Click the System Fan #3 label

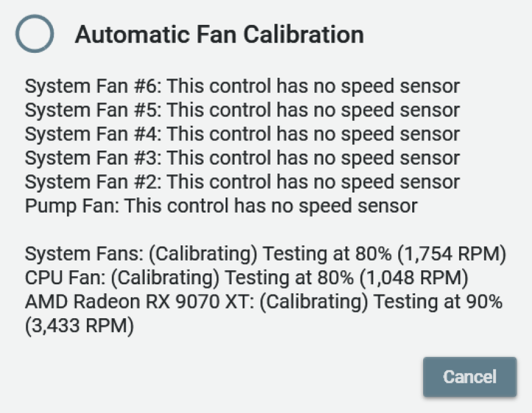pos(94,158)
